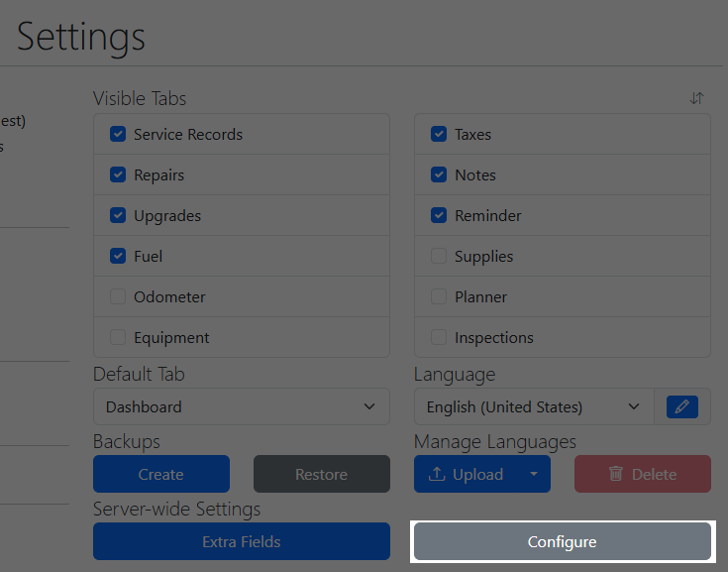Click the Create backup button
728x572 pixels.
point(161,475)
